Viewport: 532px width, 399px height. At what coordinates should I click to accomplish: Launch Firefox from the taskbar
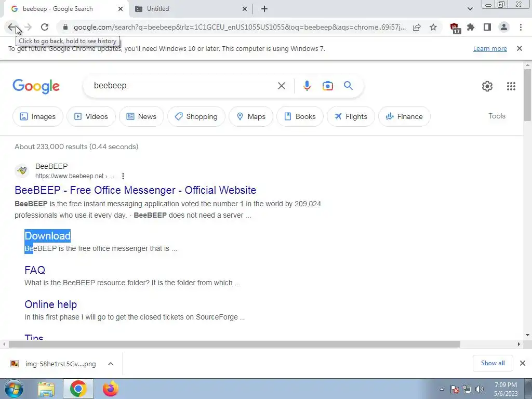click(111, 389)
